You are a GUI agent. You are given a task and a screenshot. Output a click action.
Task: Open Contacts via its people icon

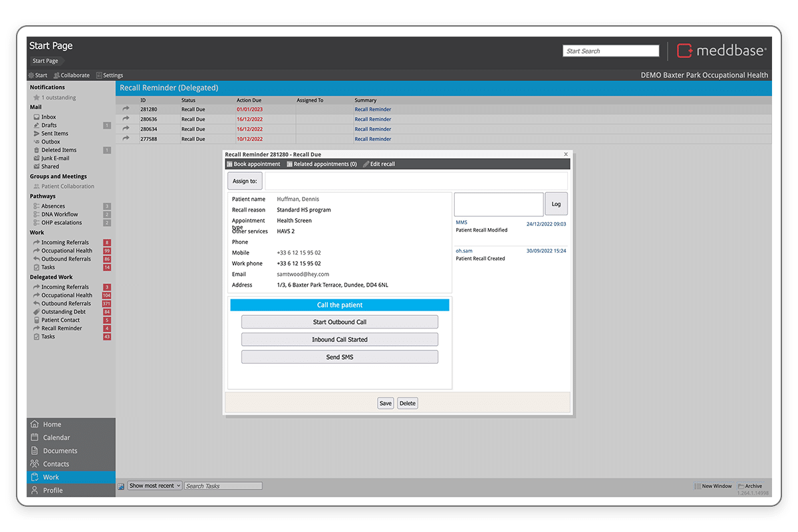[35, 464]
